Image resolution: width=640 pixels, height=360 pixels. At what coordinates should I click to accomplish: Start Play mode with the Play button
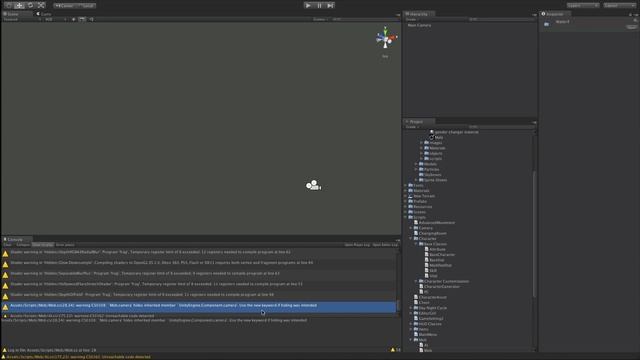coord(308,5)
